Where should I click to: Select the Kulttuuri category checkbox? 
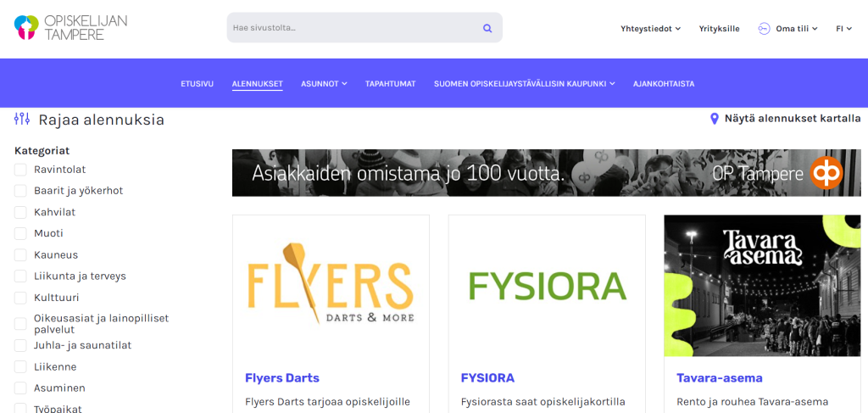tap(20, 298)
